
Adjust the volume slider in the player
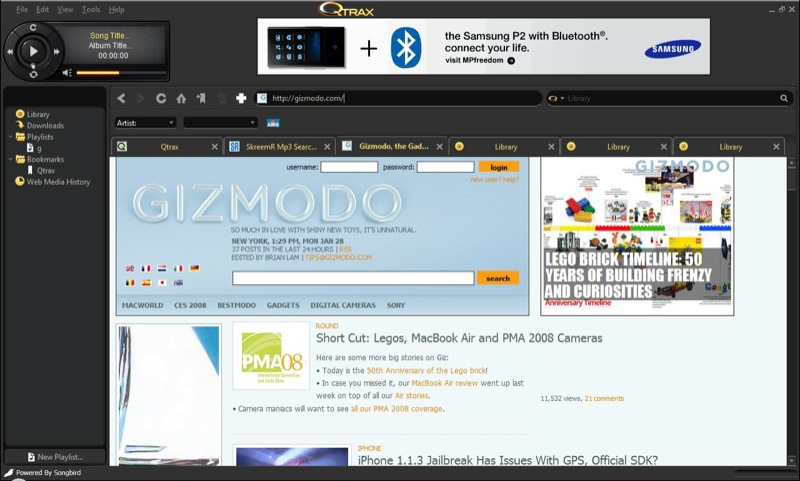tap(121, 73)
